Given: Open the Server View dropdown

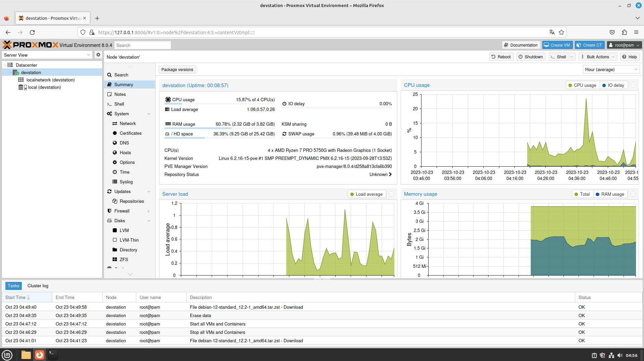Looking at the screenshot, I should pos(47,55).
